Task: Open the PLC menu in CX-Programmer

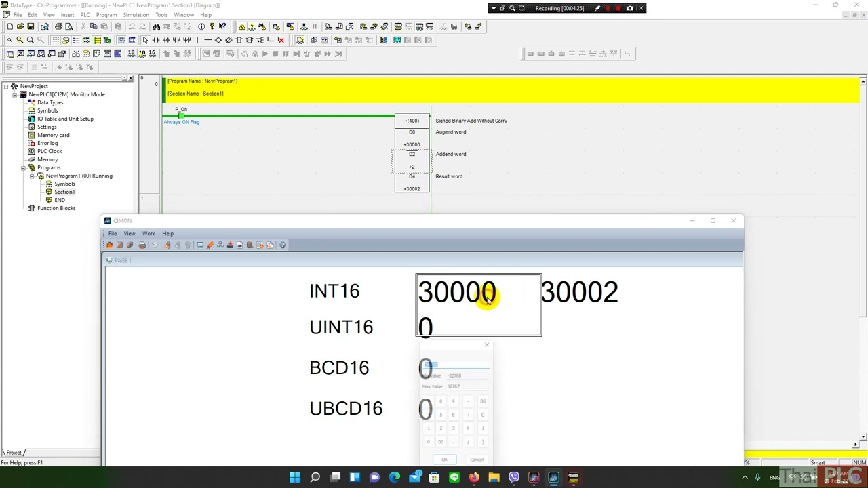Action: (85, 14)
